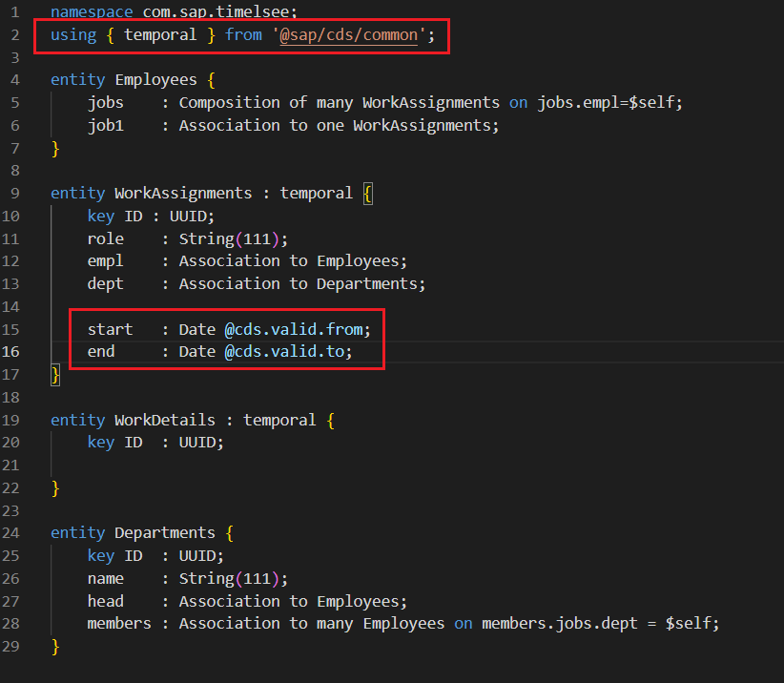
Task: Click 'jobs.empl=$self' on line 5
Action: 606,102
